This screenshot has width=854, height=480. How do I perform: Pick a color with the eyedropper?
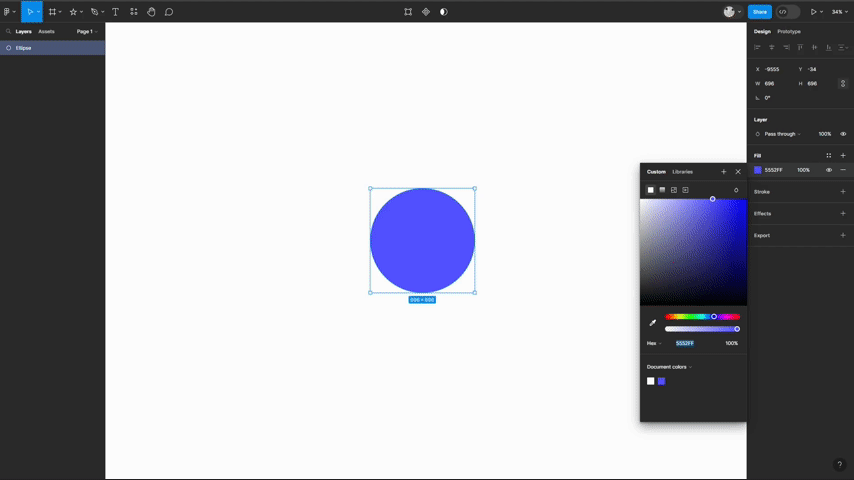pyautogui.click(x=652, y=323)
